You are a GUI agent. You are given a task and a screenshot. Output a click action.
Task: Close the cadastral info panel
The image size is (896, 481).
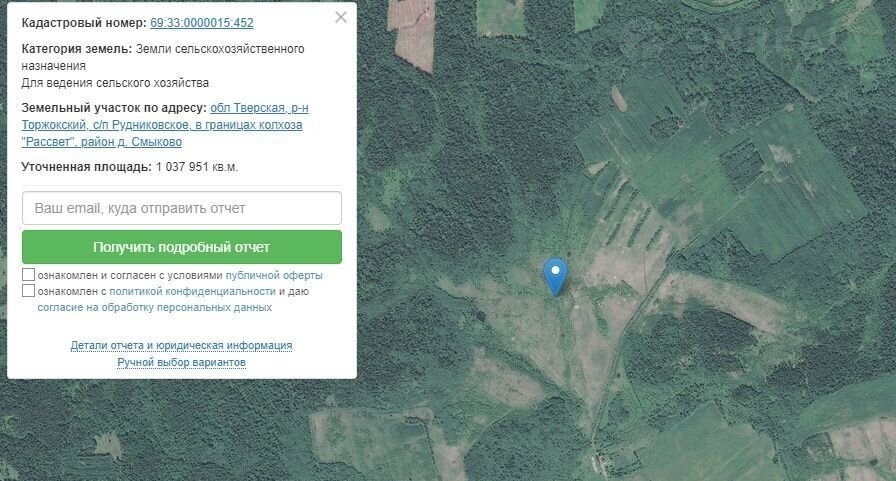[341, 17]
